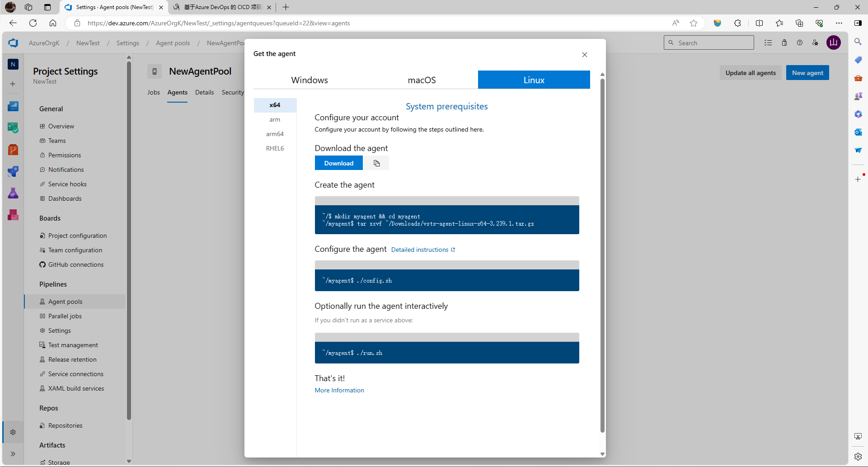Open Repos icon in left rail
The width and height of the screenshot is (868, 467).
click(x=13, y=150)
